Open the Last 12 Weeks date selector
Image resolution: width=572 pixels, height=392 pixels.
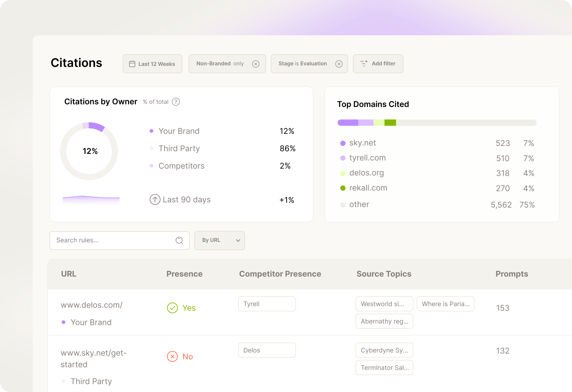(152, 64)
